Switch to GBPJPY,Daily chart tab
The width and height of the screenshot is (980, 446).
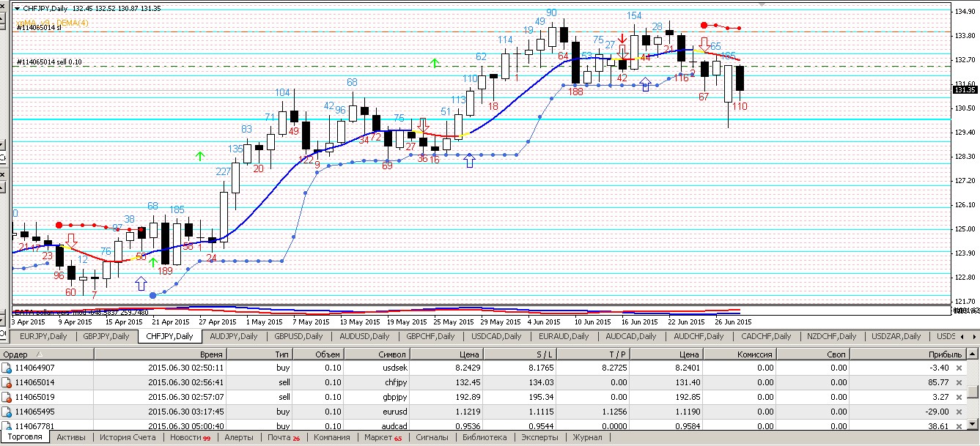coord(106,336)
